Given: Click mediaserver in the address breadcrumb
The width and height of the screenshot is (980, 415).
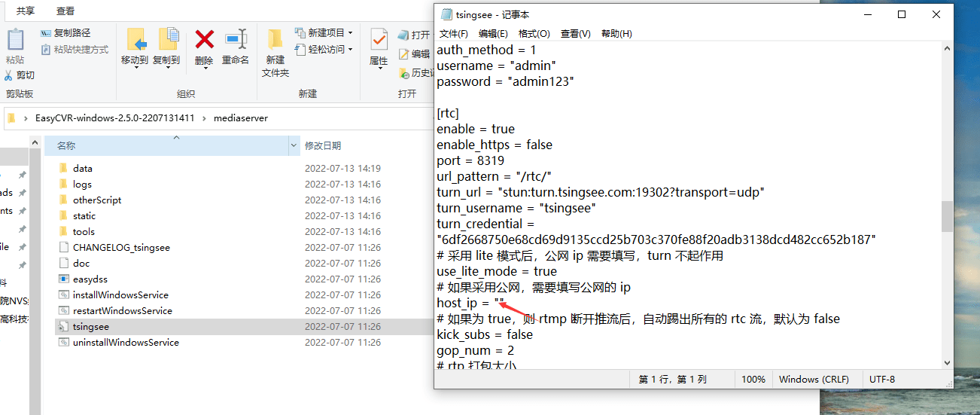Looking at the screenshot, I should 241,118.
